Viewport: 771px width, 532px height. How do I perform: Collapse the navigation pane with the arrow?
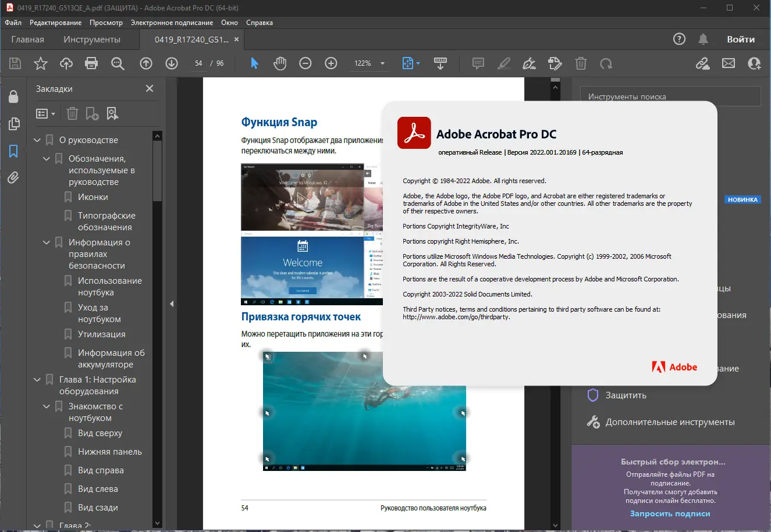[172, 304]
